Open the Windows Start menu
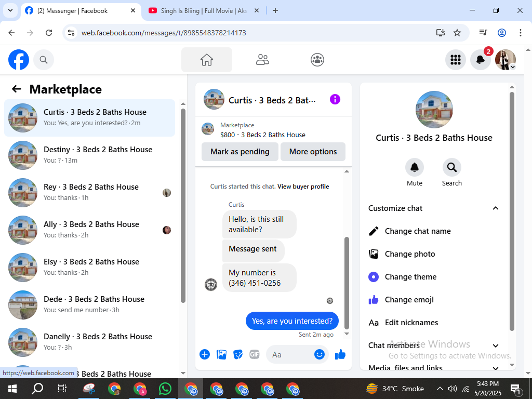Image resolution: width=532 pixels, height=399 pixels. coord(12,389)
